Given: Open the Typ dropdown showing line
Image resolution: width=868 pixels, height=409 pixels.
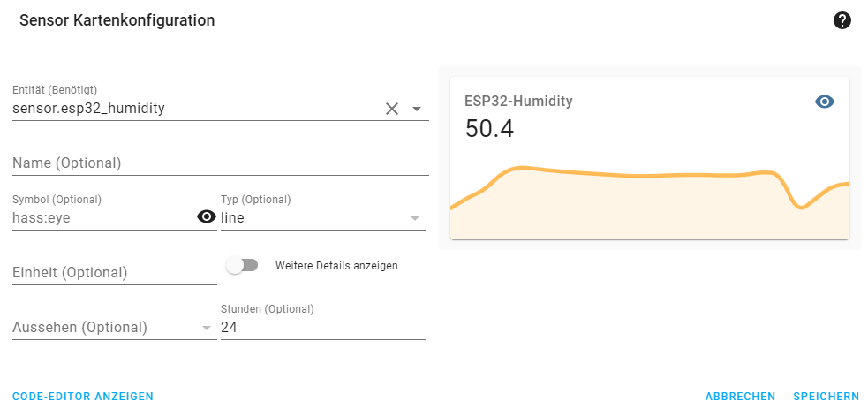Looking at the screenshot, I should pos(322,218).
